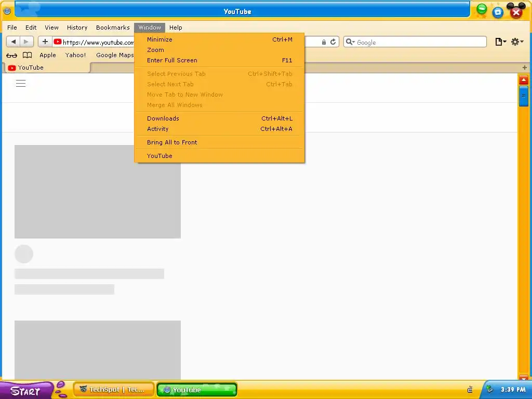Open the Google search magnifier dropdown
The width and height of the screenshot is (532, 399).
pos(350,42)
